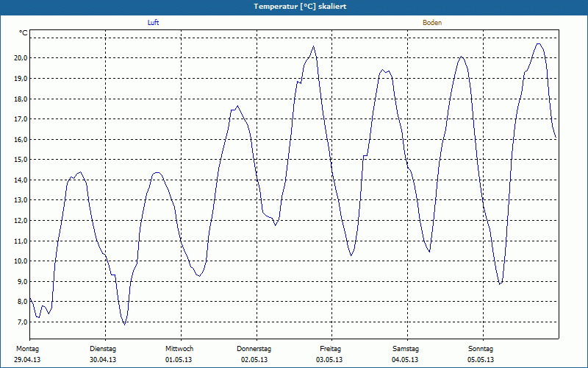The width and height of the screenshot is (588, 368).
Task: Click the date '05.05.13'
Action: tap(481, 360)
